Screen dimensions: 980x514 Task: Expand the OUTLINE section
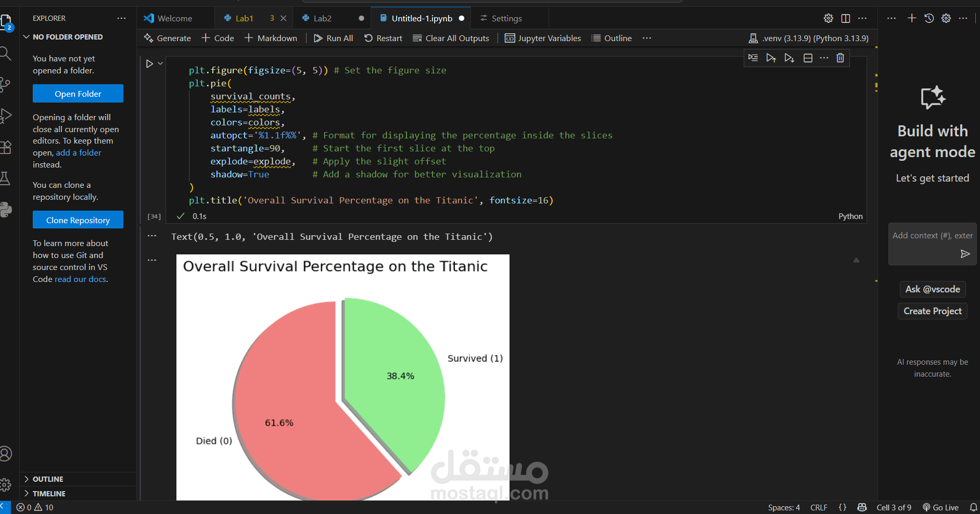pos(48,479)
